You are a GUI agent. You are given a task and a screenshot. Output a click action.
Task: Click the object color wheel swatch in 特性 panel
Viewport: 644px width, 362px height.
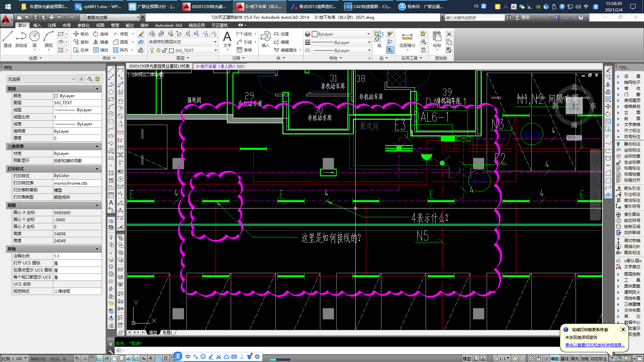coord(308,34)
